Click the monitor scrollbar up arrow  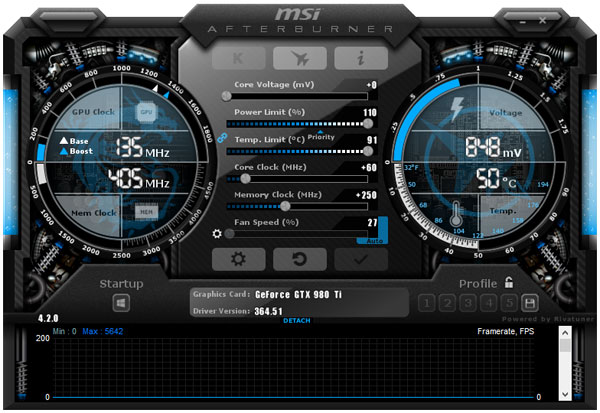click(x=565, y=333)
